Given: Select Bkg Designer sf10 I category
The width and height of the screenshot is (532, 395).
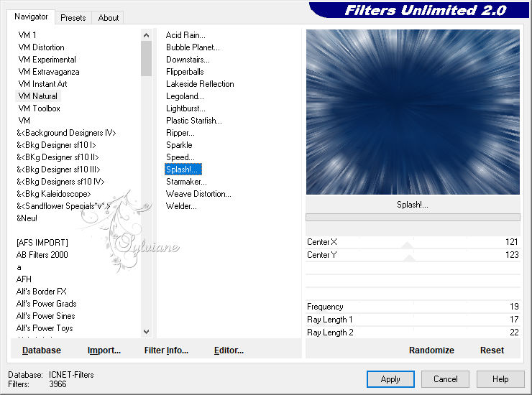Looking at the screenshot, I should click(x=56, y=145).
